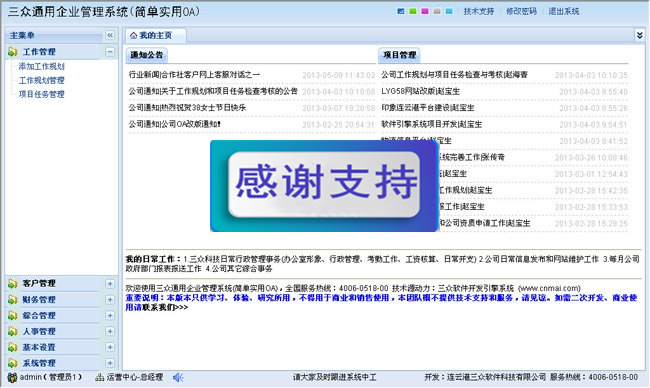Screen dimensions: 650x388
Task: Click the double-chevron tab list button
Action: point(640,35)
